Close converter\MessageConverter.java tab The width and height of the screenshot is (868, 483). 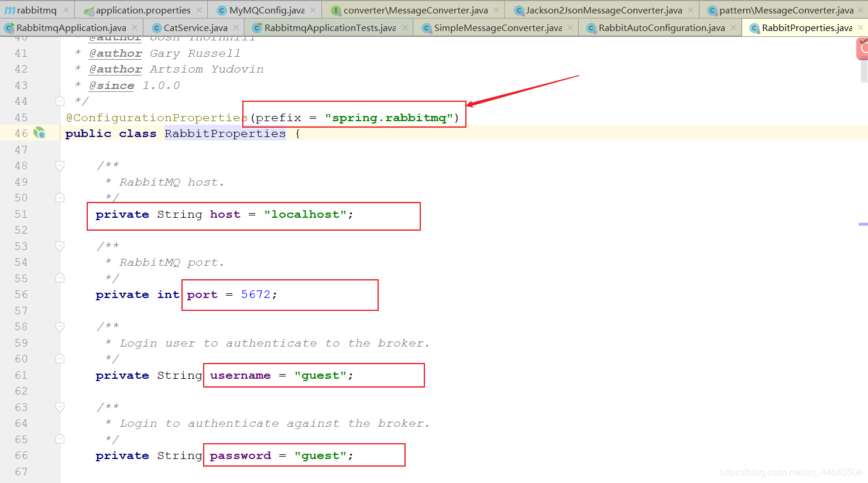[496, 10]
